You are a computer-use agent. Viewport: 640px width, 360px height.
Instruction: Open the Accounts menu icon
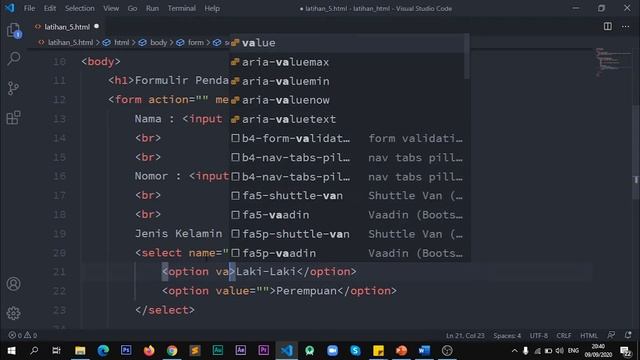click(13, 284)
